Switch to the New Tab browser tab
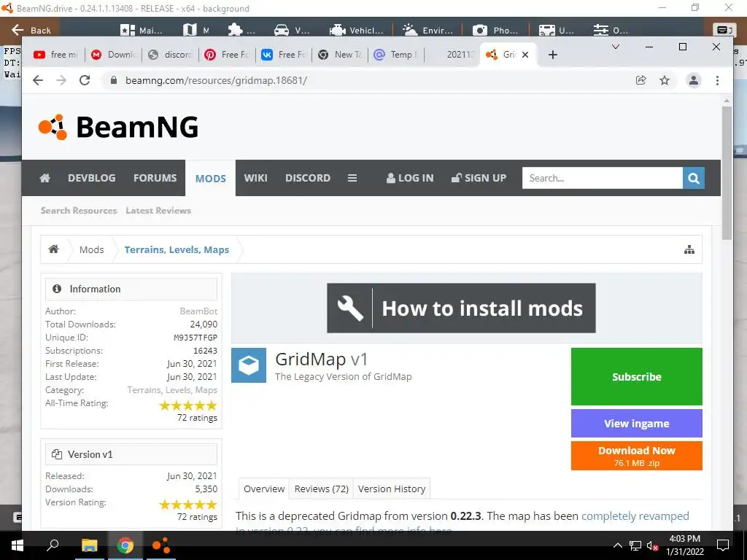This screenshot has height=560, width=747. click(340, 55)
